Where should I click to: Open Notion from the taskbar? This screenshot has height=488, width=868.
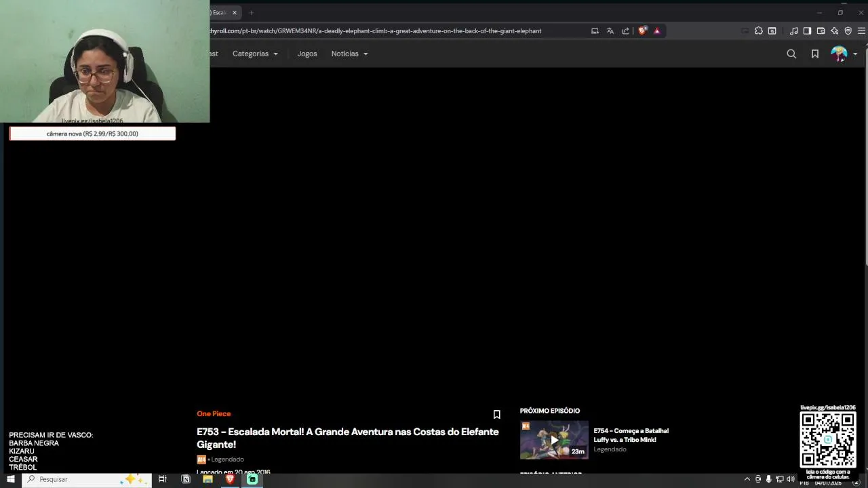coord(186,479)
